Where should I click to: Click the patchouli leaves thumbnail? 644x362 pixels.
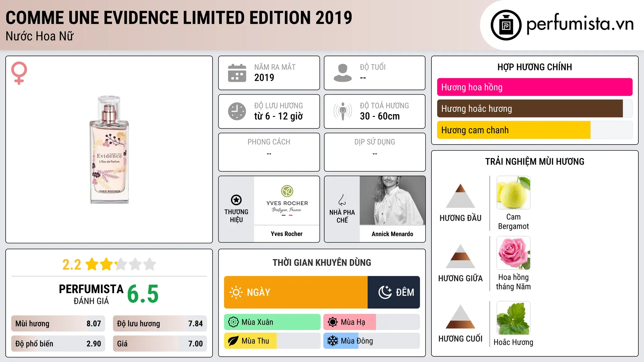coord(514,318)
